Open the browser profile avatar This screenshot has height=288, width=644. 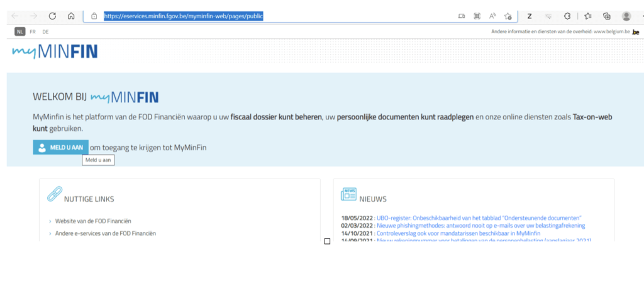pos(626,16)
